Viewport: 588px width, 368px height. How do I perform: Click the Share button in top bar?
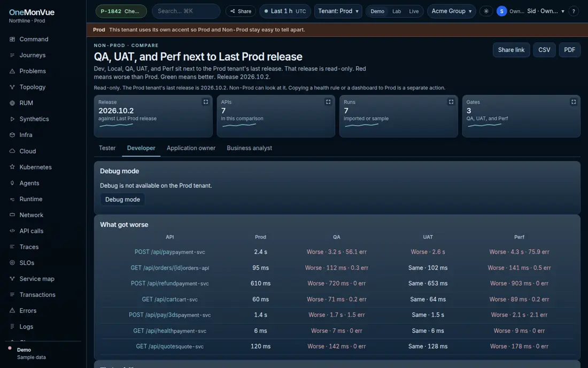coord(241,11)
